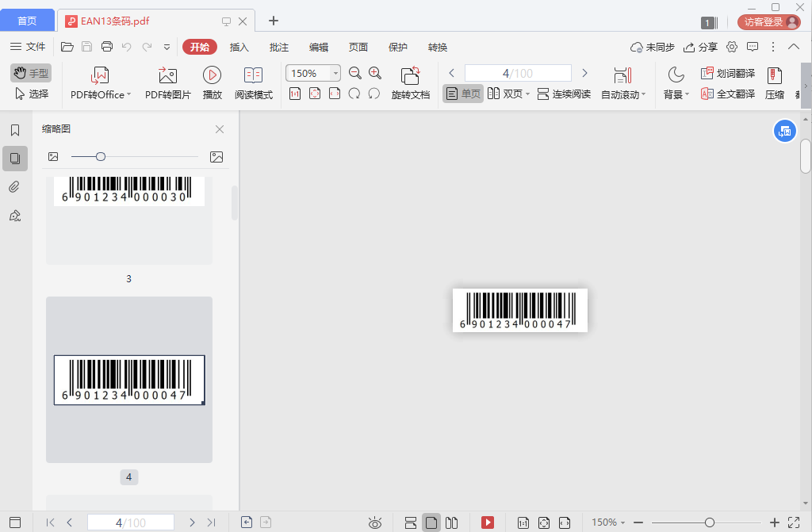Zoom out with the minus magnifier
The width and height of the screenshot is (812, 532).
click(x=354, y=73)
